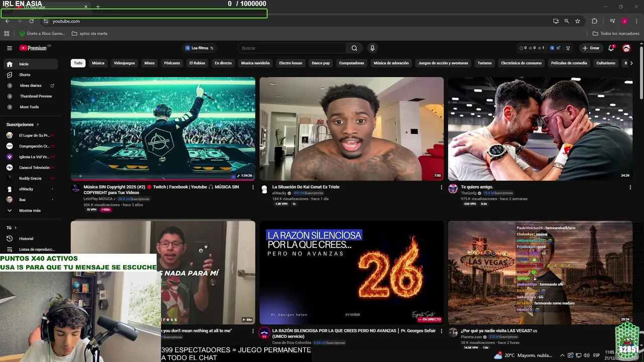Screen dimensions: 644x362
Task: Open options for La Situación De Kai Cenat video
Action: click(442, 188)
